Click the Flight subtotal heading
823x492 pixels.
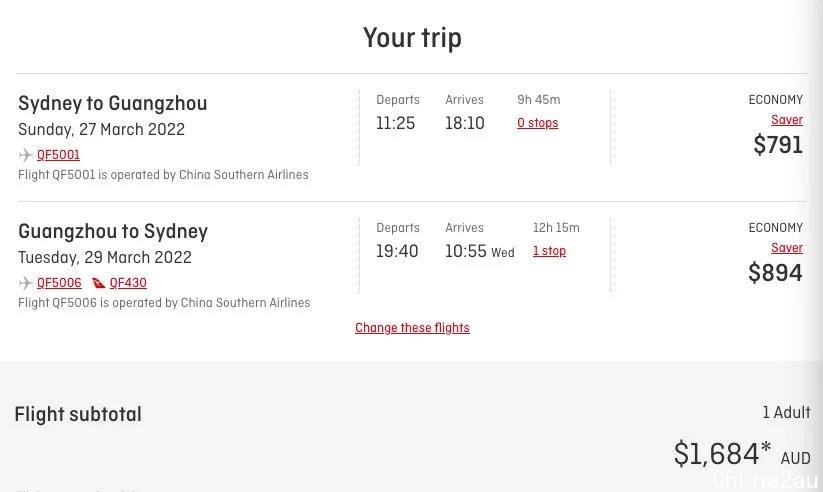[78, 414]
